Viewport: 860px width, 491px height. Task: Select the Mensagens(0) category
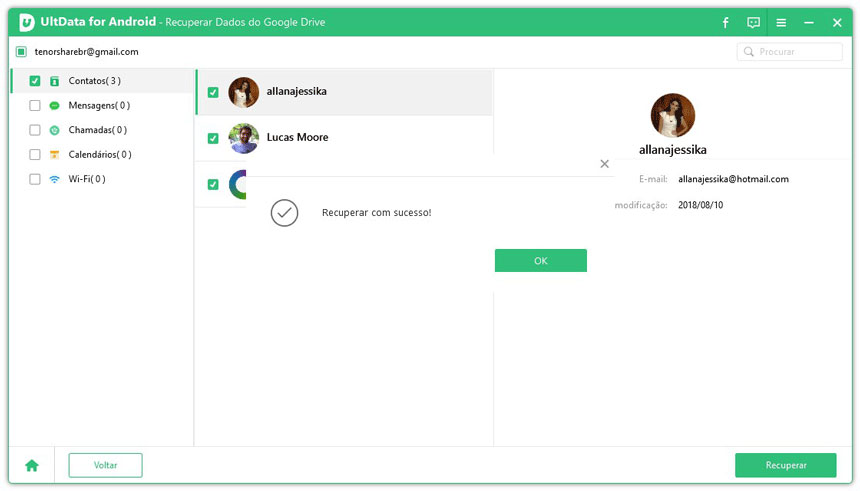point(103,105)
